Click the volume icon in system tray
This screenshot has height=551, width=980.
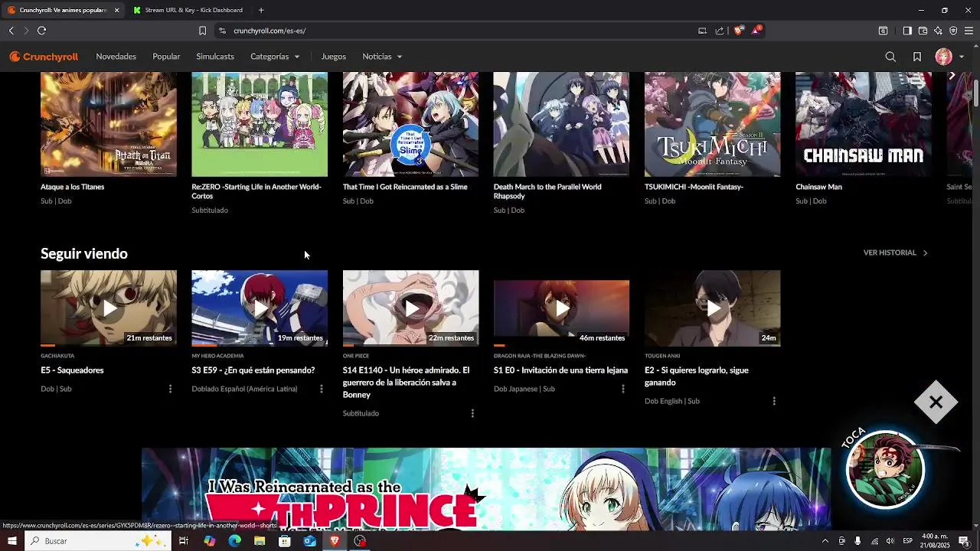pos(890,541)
